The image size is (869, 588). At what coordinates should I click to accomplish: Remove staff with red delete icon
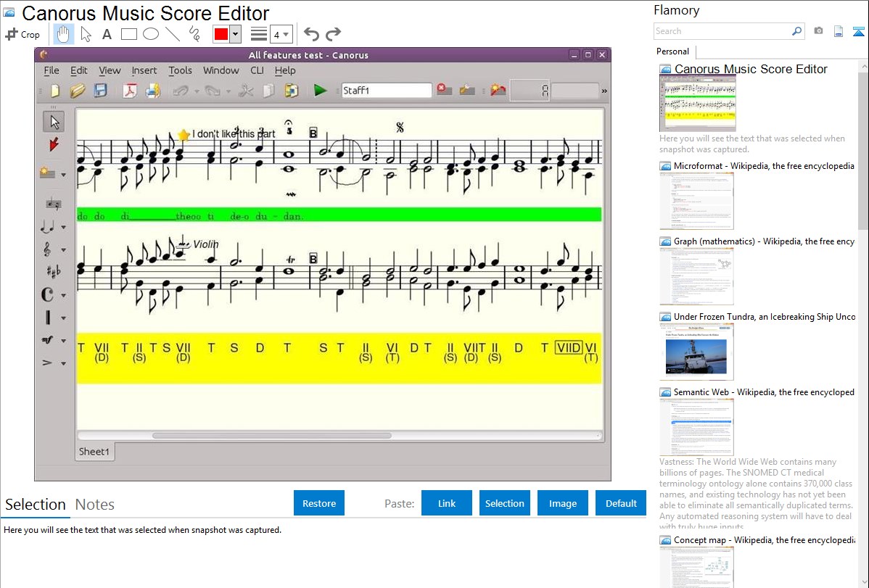click(444, 89)
